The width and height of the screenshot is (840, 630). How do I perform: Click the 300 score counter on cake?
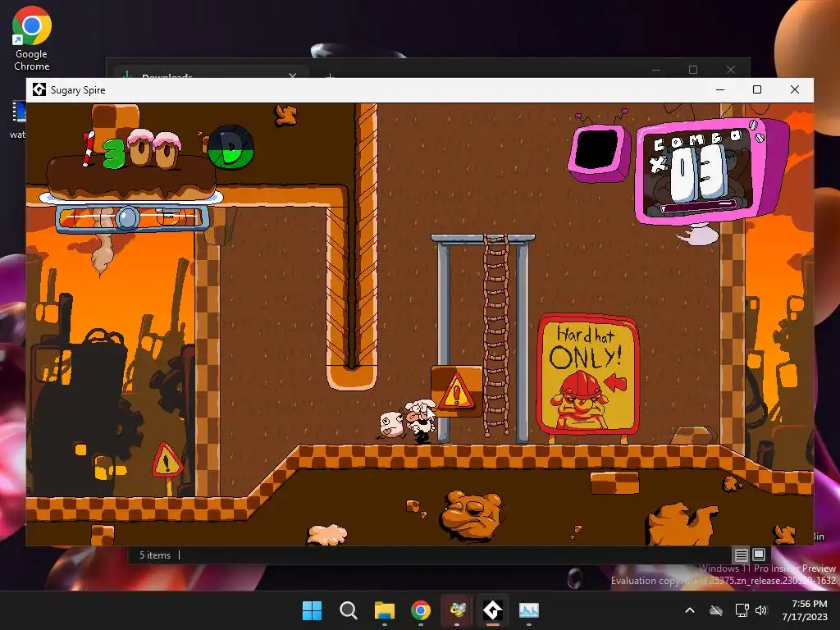coord(132,149)
